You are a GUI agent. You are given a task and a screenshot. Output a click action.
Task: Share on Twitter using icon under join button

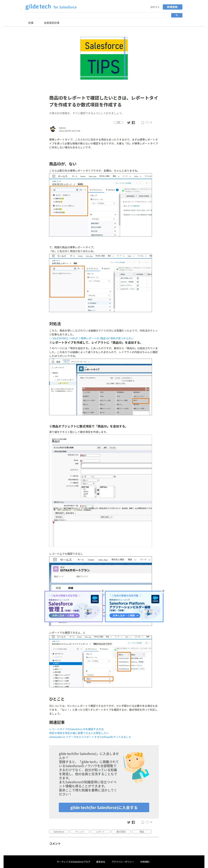pos(128,822)
